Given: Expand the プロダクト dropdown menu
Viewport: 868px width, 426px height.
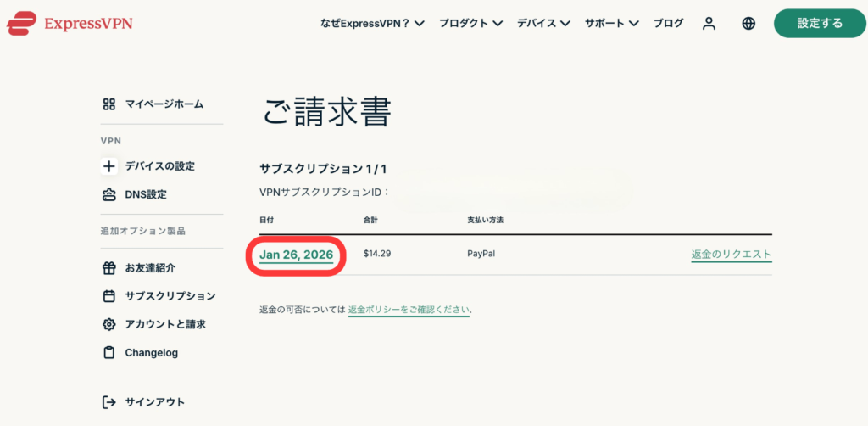Looking at the screenshot, I should pyautogui.click(x=470, y=24).
